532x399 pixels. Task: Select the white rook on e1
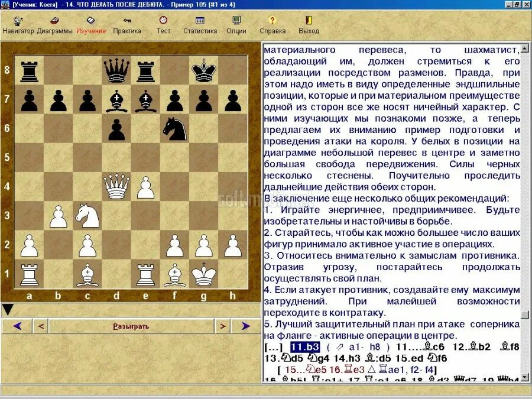[145, 274]
